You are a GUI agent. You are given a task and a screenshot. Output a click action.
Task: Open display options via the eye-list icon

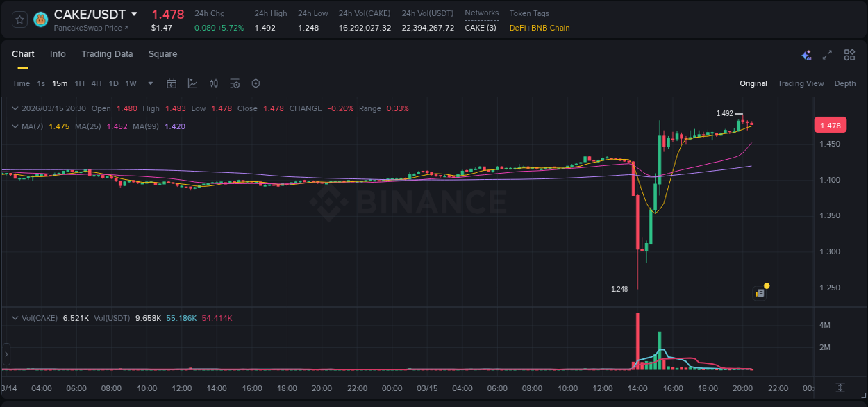[235, 83]
